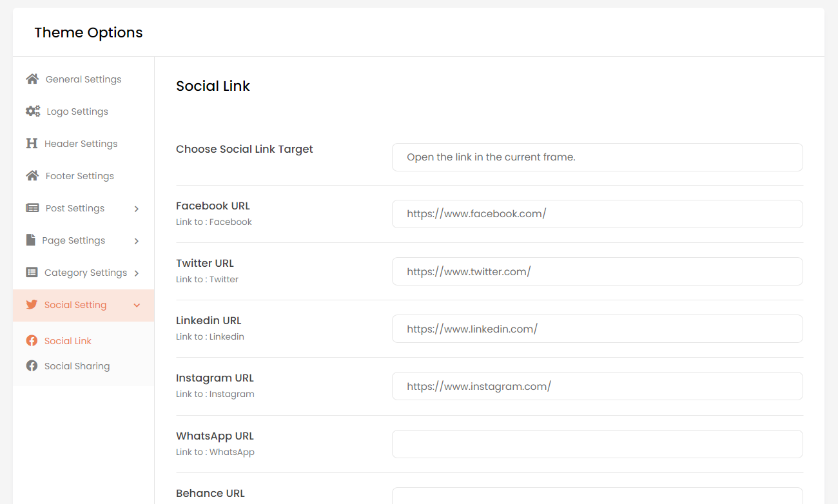Expand Page Settings submenu chevron
The width and height of the screenshot is (838, 504).
137,241
